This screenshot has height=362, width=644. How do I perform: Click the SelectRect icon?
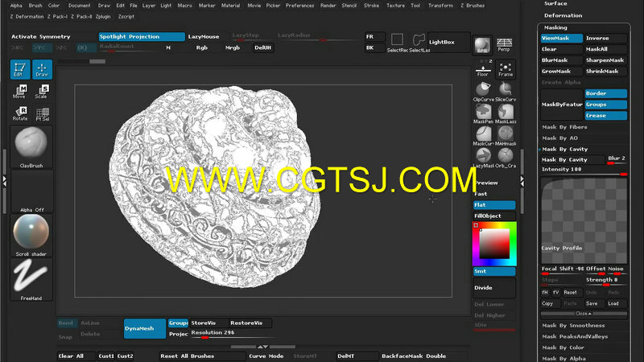pyautogui.click(x=397, y=43)
